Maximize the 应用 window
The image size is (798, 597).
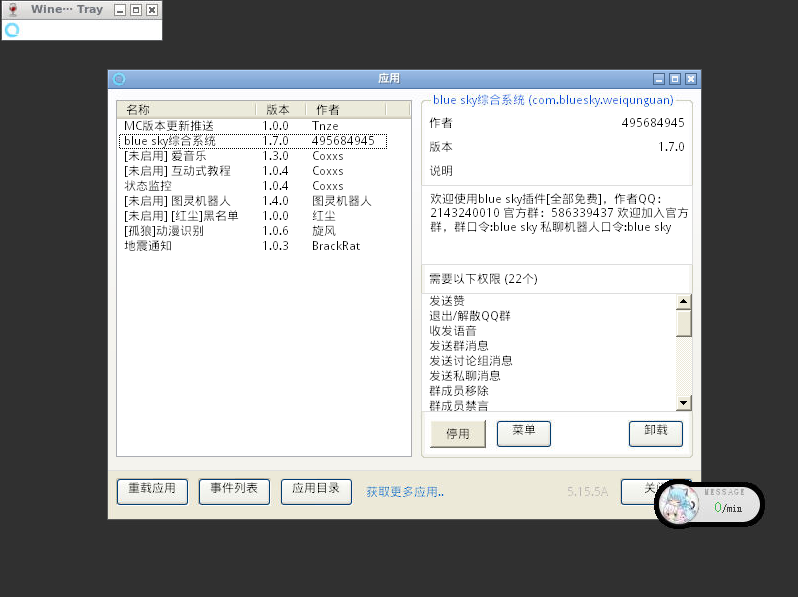(x=675, y=79)
